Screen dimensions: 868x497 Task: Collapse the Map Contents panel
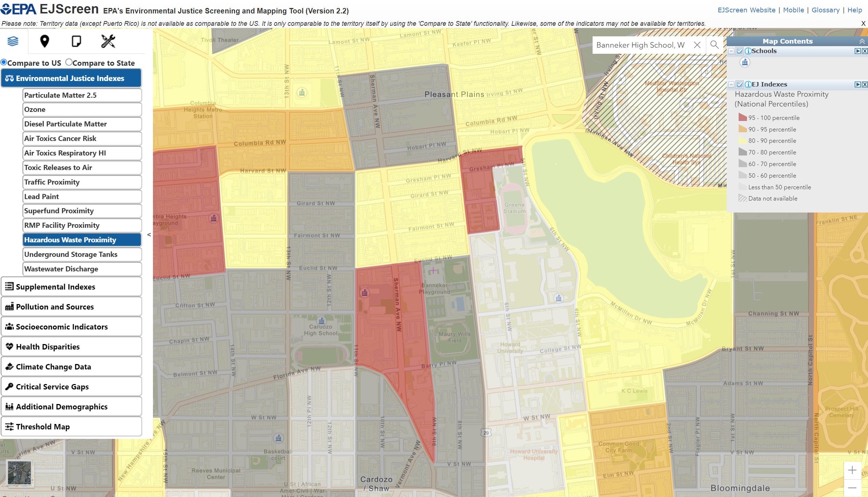pyautogui.click(x=862, y=41)
